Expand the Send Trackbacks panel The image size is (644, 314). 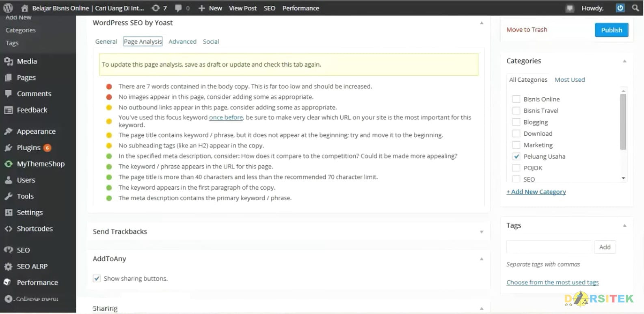point(482,232)
